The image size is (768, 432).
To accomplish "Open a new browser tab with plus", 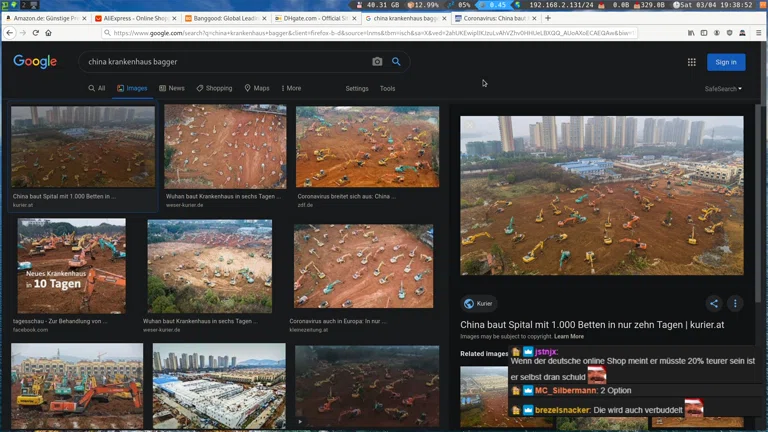I will point(547,18).
